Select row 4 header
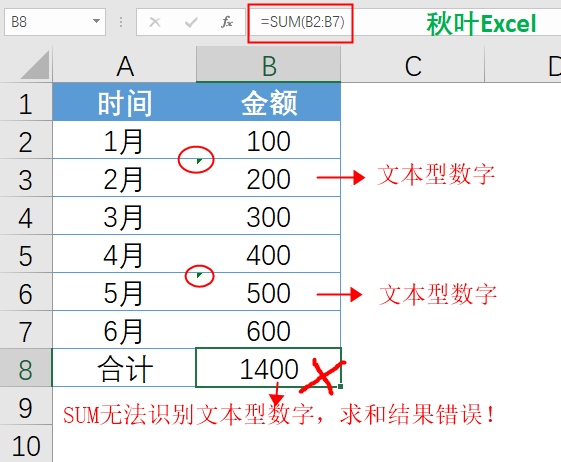 pyautogui.click(x=26, y=216)
